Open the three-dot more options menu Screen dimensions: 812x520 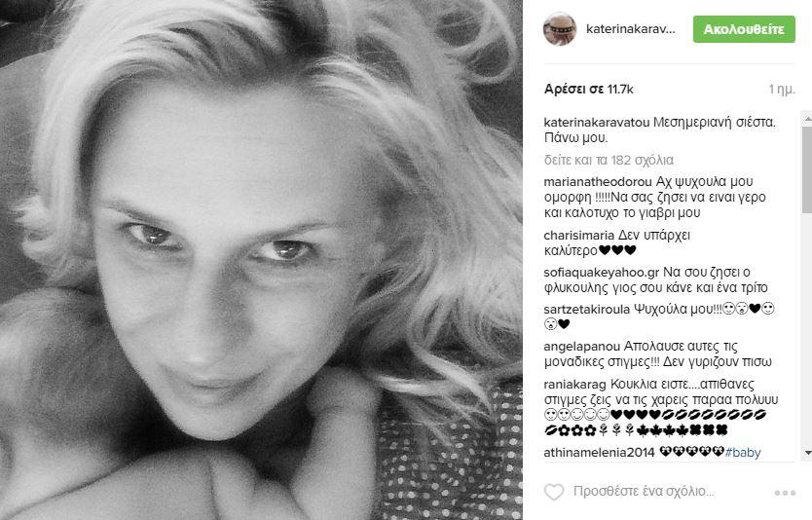click(x=785, y=493)
